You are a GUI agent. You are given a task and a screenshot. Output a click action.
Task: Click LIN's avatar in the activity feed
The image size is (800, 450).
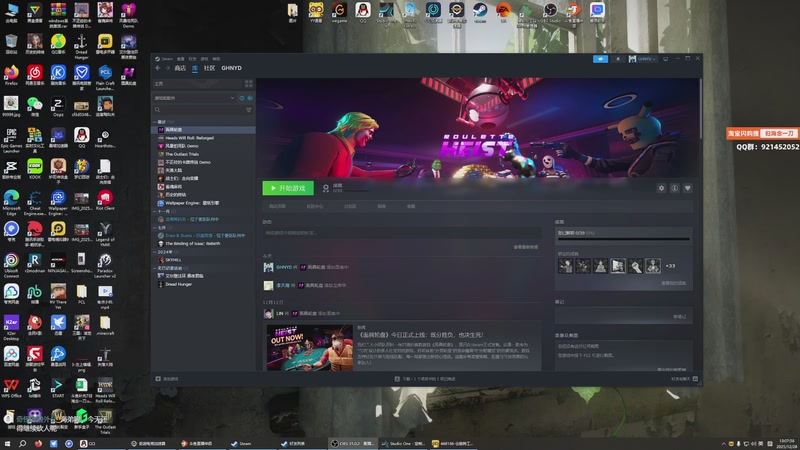[268, 314]
